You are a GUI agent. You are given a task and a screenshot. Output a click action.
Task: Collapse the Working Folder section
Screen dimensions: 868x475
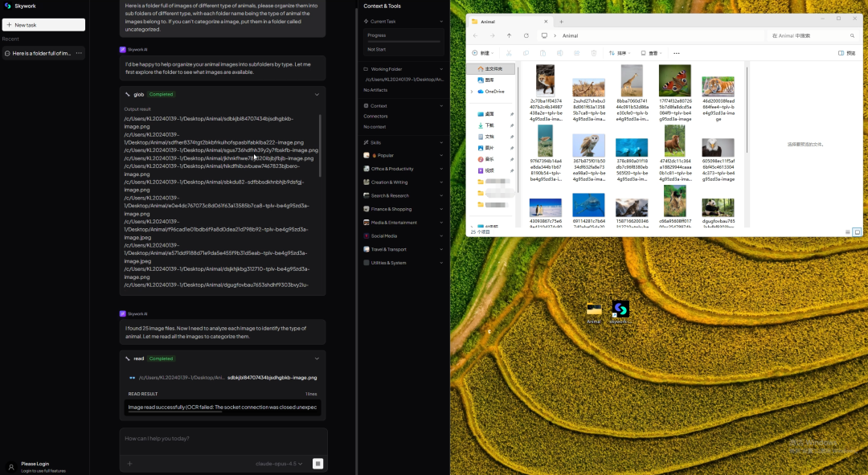pos(441,69)
